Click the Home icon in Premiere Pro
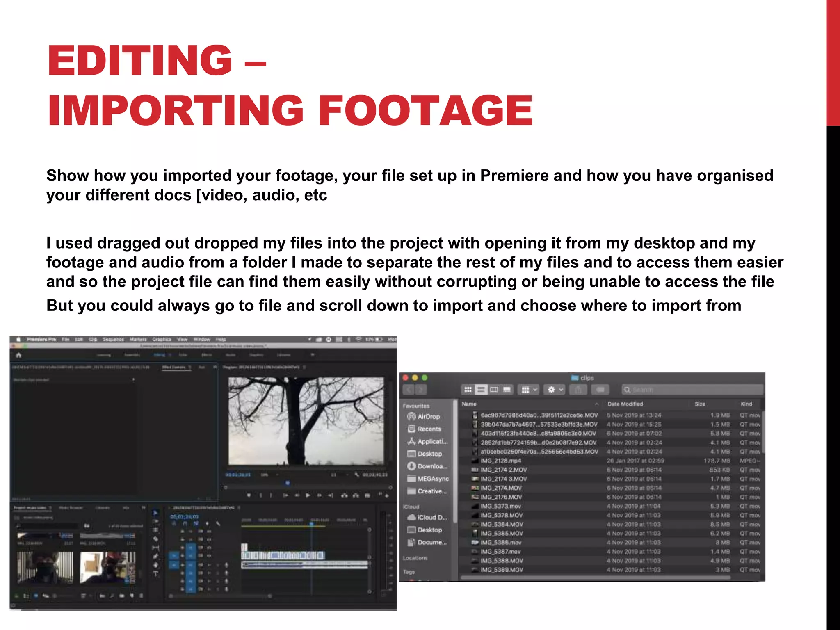Image resolution: width=840 pixels, height=630 pixels. click(18, 355)
